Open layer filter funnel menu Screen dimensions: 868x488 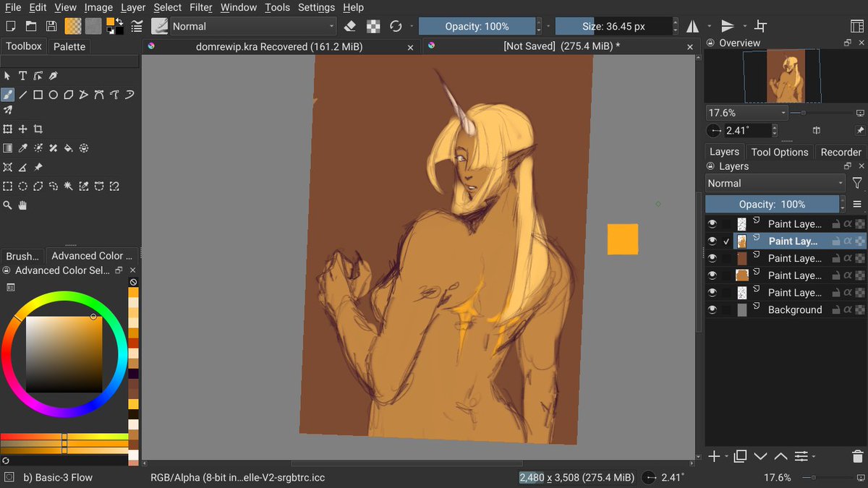pyautogui.click(x=857, y=184)
